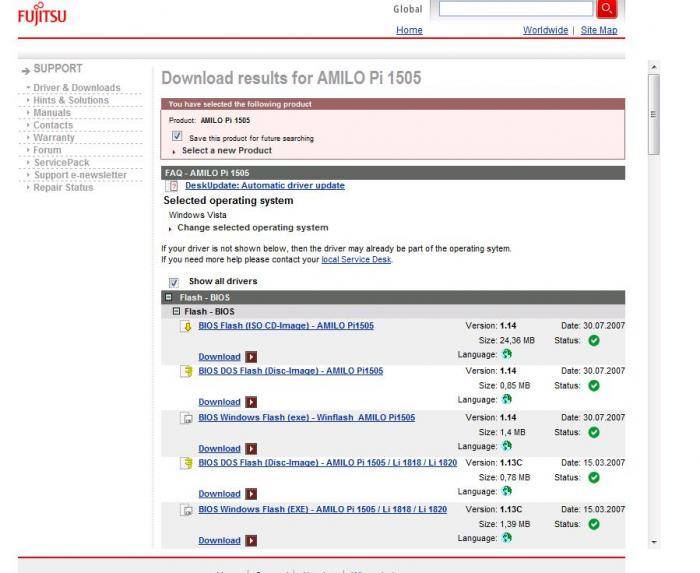This screenshot has height=573, width=700.
Task: Click the red arrow next to Download for 0,78 MB DOS Flash
Action: click(x=251, y=494)
